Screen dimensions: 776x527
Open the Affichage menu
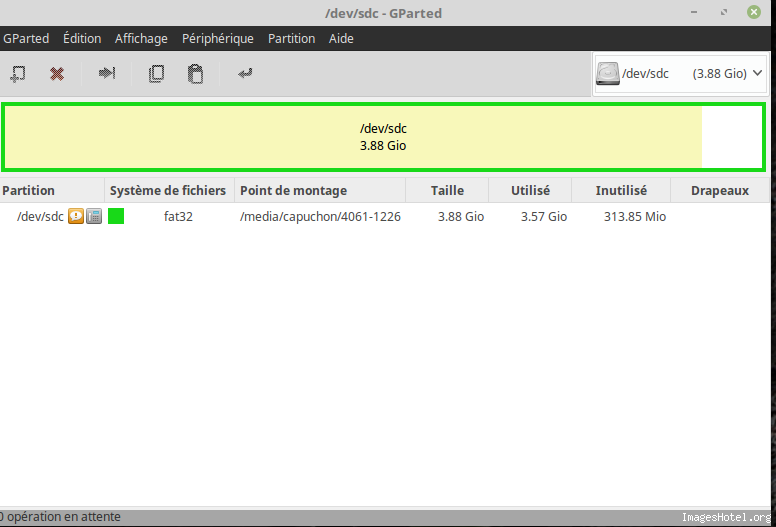[x=141, y=39]
